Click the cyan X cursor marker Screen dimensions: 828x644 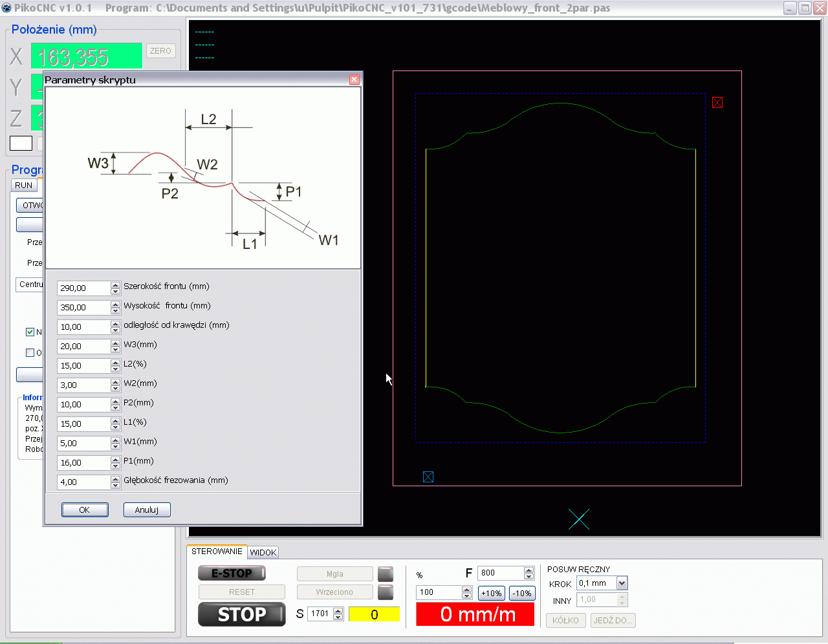pos(579,519)
